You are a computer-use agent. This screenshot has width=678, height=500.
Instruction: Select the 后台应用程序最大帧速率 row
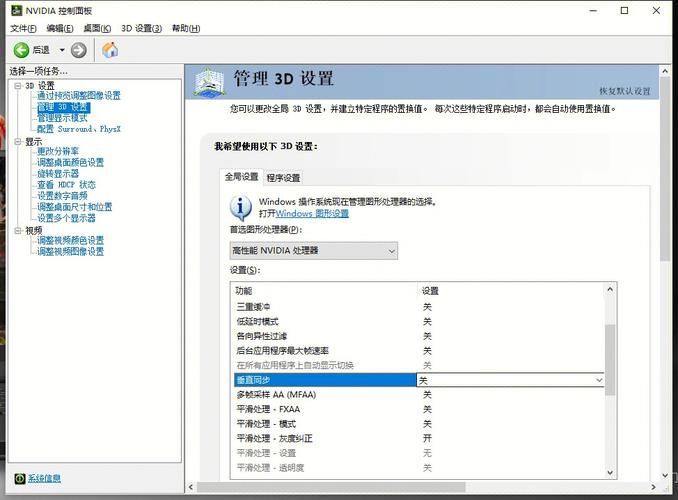419,351
